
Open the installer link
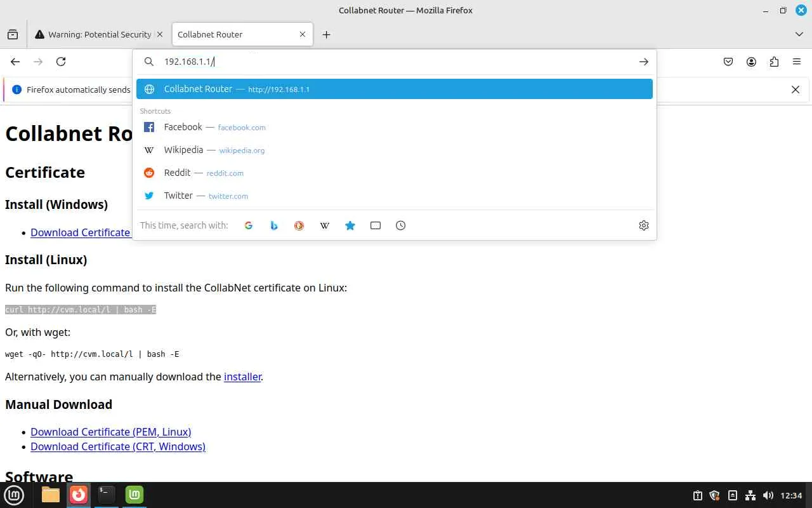[x=242, y=377]
